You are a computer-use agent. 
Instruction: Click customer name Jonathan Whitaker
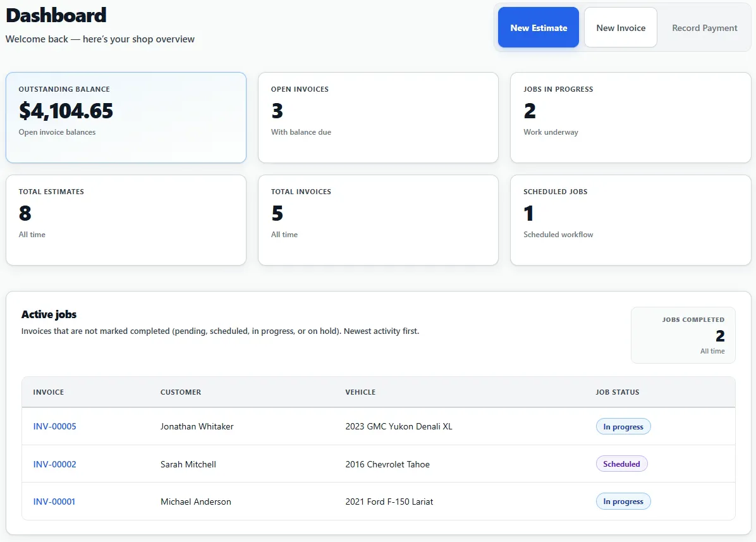(197, 426)
